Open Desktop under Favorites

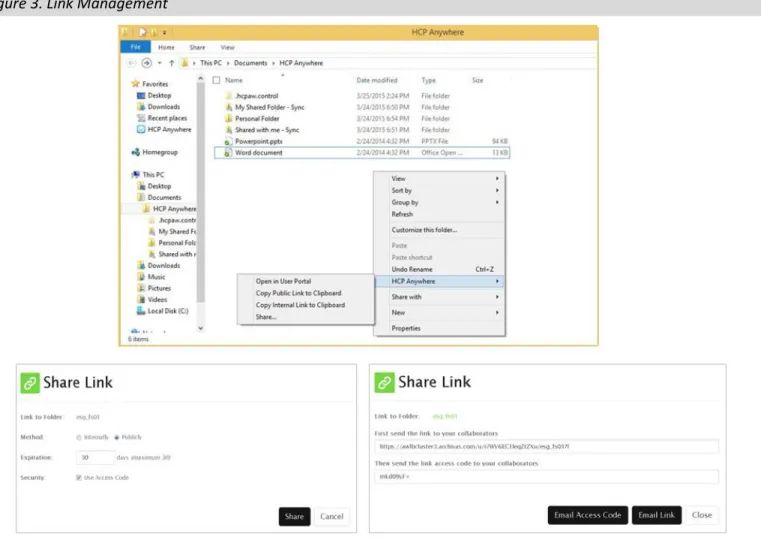click(159, 96)
